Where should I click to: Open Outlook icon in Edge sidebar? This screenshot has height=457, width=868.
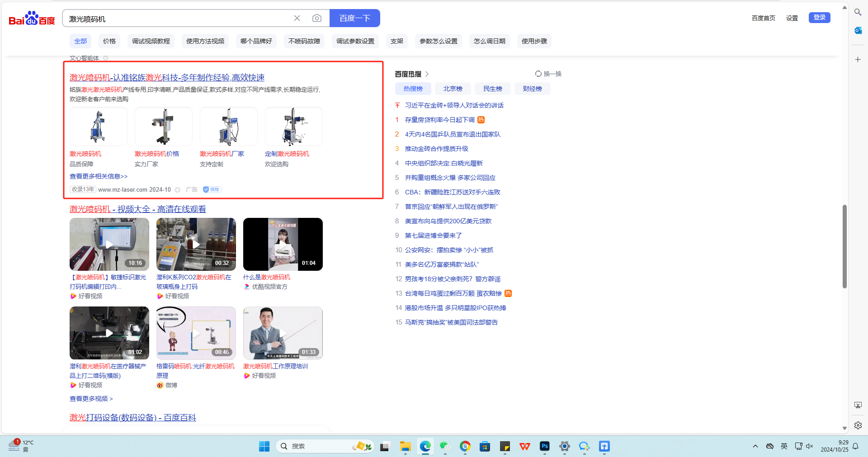click(x=858, y=30)
